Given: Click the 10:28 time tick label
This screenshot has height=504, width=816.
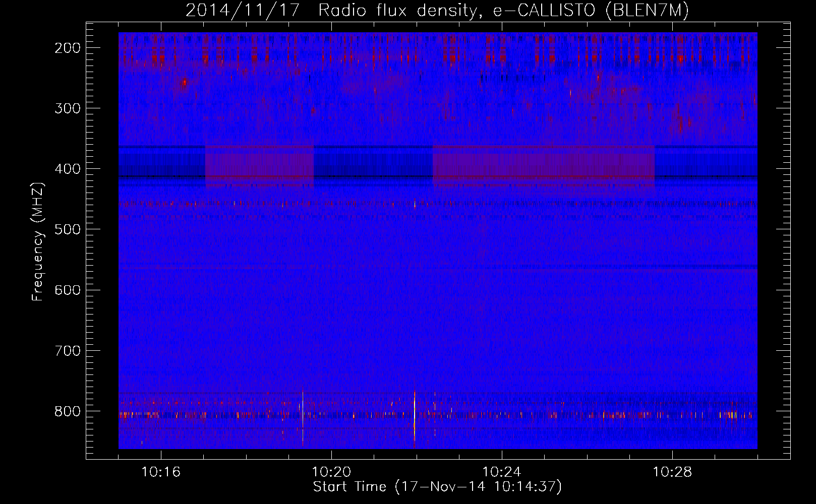Looking at the screenshot, I should 672,472.
